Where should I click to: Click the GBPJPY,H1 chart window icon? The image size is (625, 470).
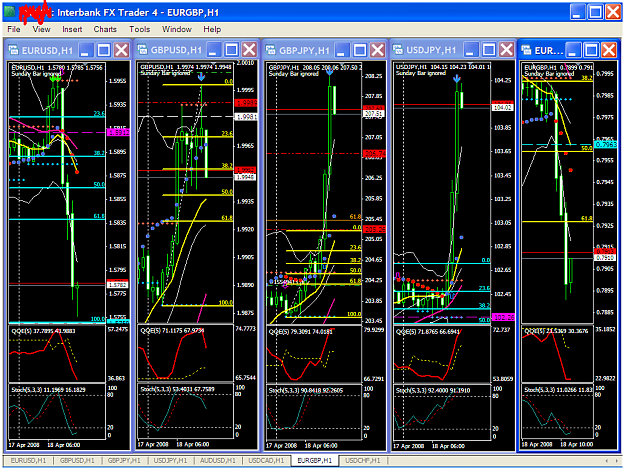pos(271,50)
